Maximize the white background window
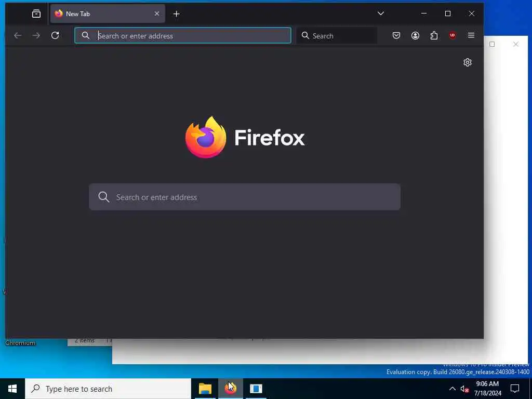The height and width of the screenshot is (399, 532). tap(492, 44)
